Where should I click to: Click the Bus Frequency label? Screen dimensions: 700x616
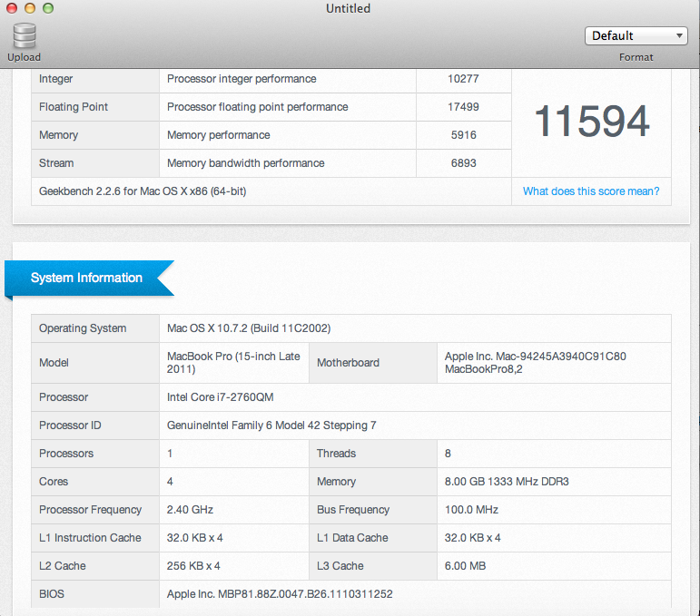pyautogui.click(x=353, y=510)
